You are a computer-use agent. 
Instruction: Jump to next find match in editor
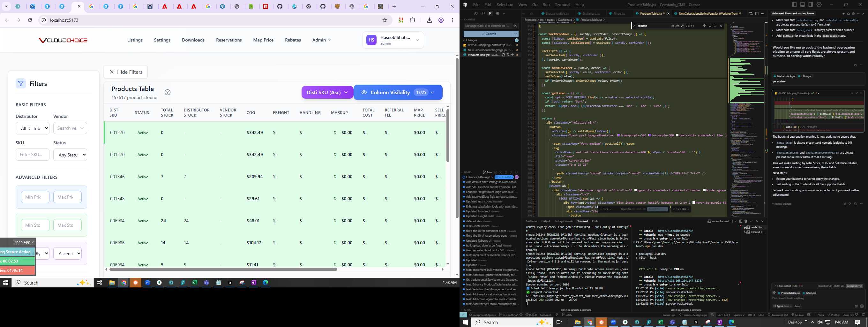[710, 26]
